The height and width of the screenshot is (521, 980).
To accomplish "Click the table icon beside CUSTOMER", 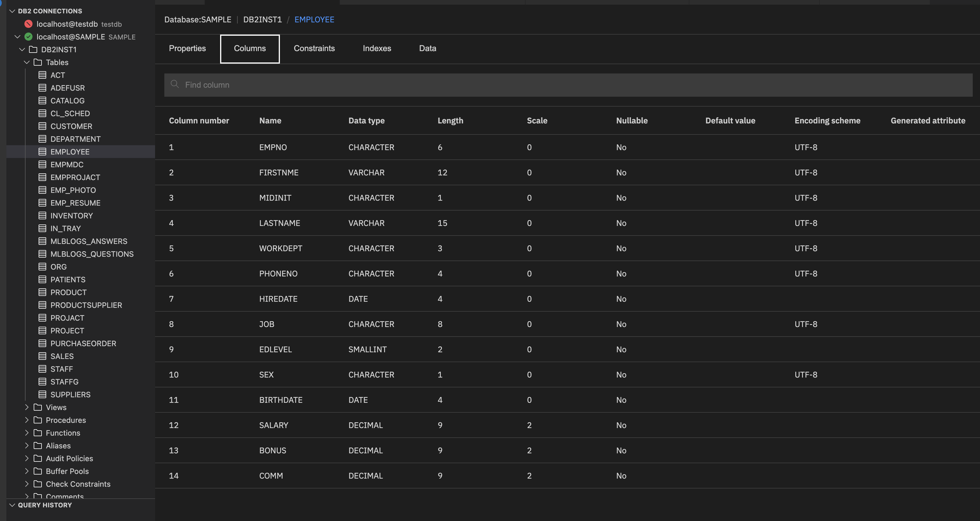I will pyautogui.click(x=43, y=126).
